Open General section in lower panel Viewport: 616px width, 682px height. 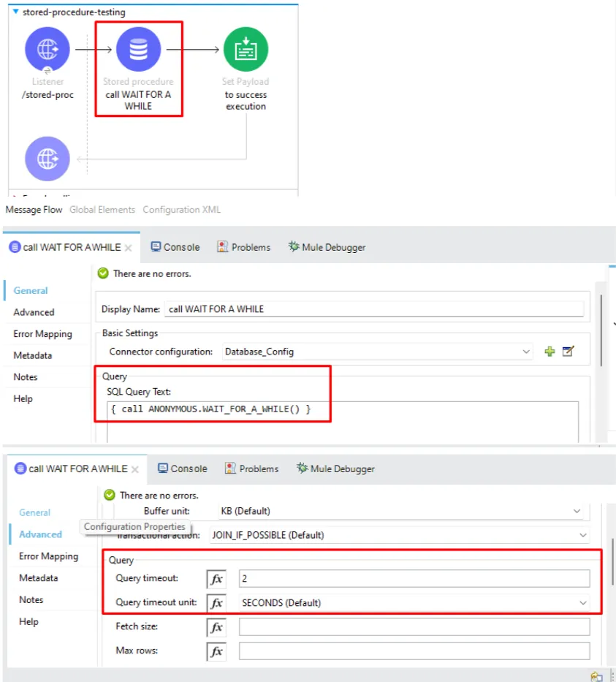(35, 512)
